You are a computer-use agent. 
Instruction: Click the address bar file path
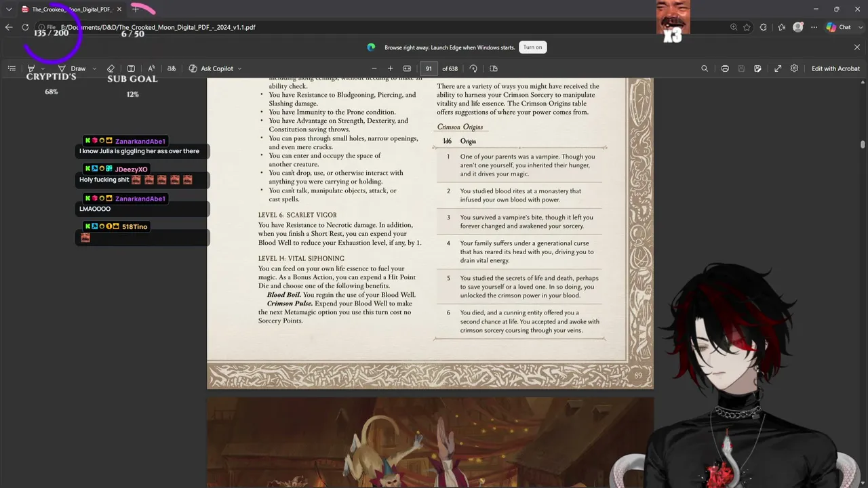(x=158, y=27)
